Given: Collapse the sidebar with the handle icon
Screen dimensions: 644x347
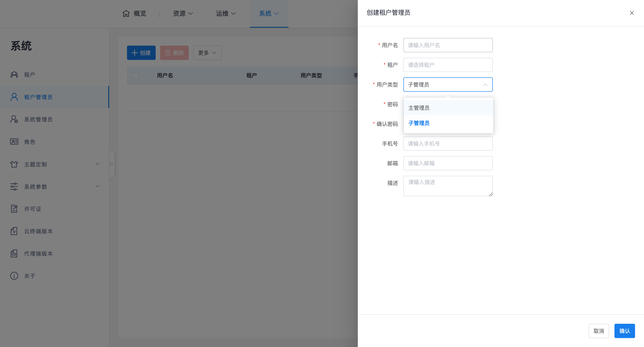Looking at the screenshot, I should [x=112, y=164].
